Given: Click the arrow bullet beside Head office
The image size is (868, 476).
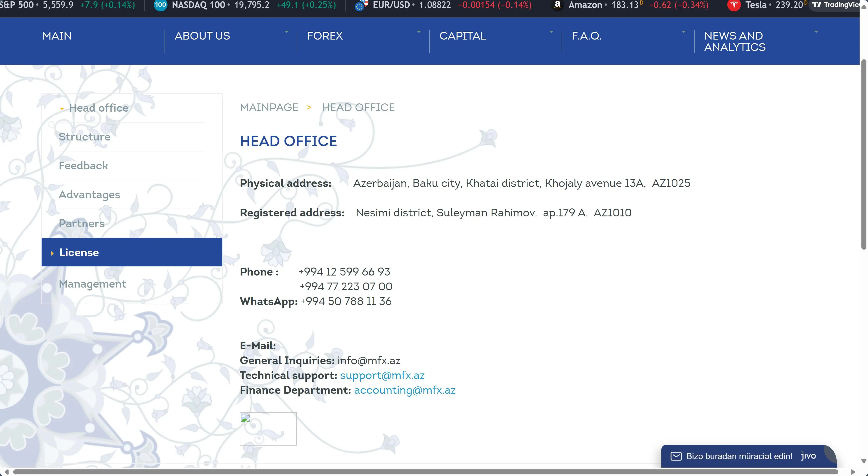Looking at the screenshot, I should click(62, 109).
